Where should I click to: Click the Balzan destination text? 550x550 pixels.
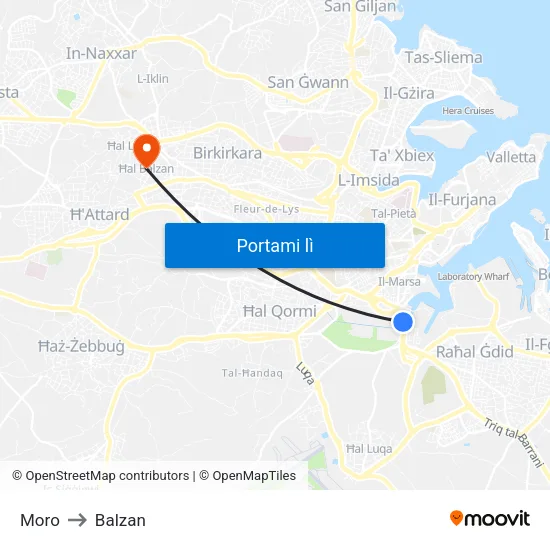click(x=120, y=520)
